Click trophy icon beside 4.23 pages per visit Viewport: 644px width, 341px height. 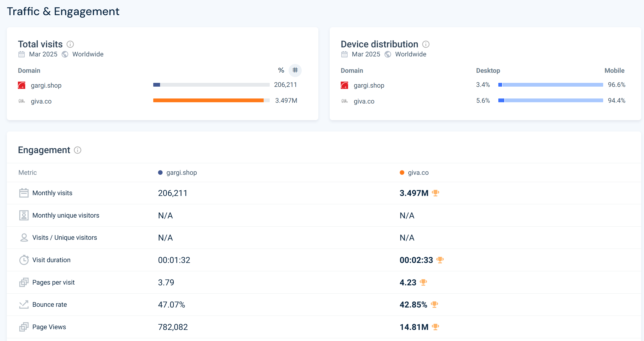(423, 282)
